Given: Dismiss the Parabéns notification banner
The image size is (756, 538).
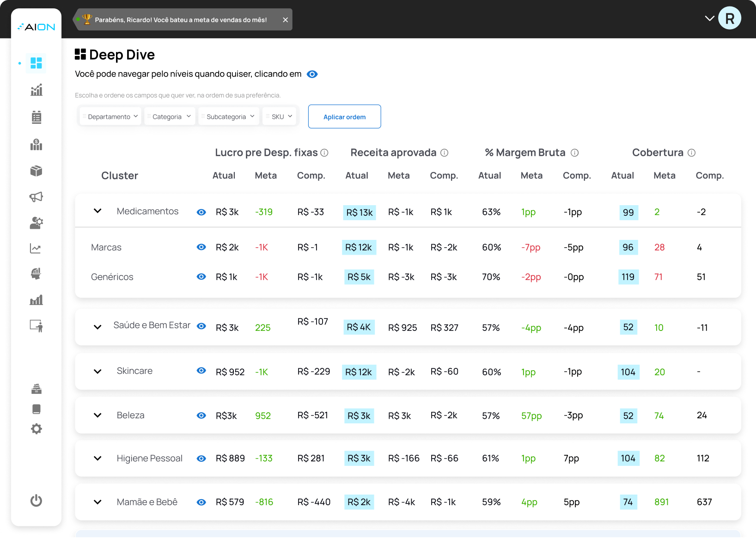Looking at the screenshot, I should [285, 20].
